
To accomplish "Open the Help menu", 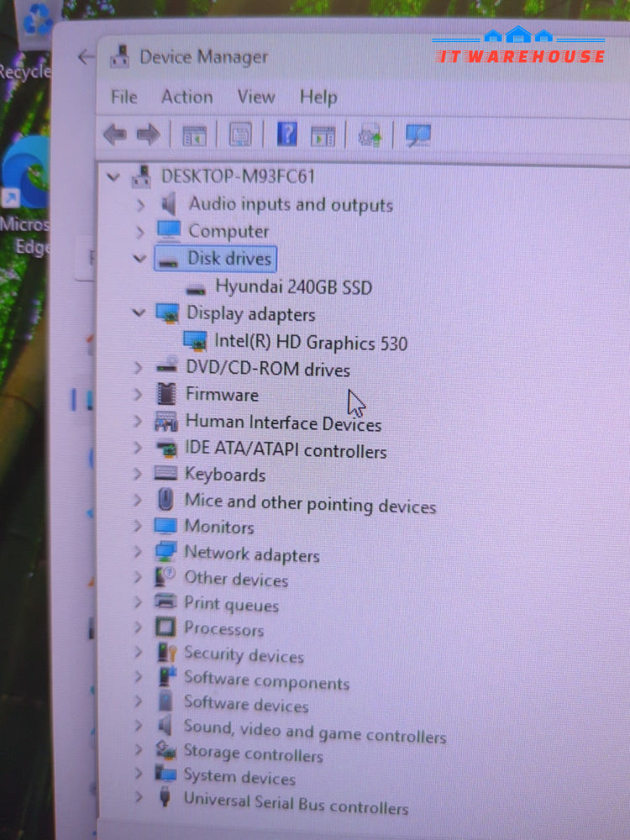I will click(318, 97).
